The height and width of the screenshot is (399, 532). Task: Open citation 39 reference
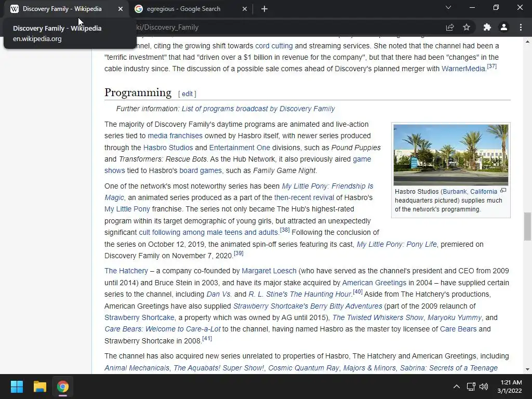pyautogui.click(x=238, y=253)
